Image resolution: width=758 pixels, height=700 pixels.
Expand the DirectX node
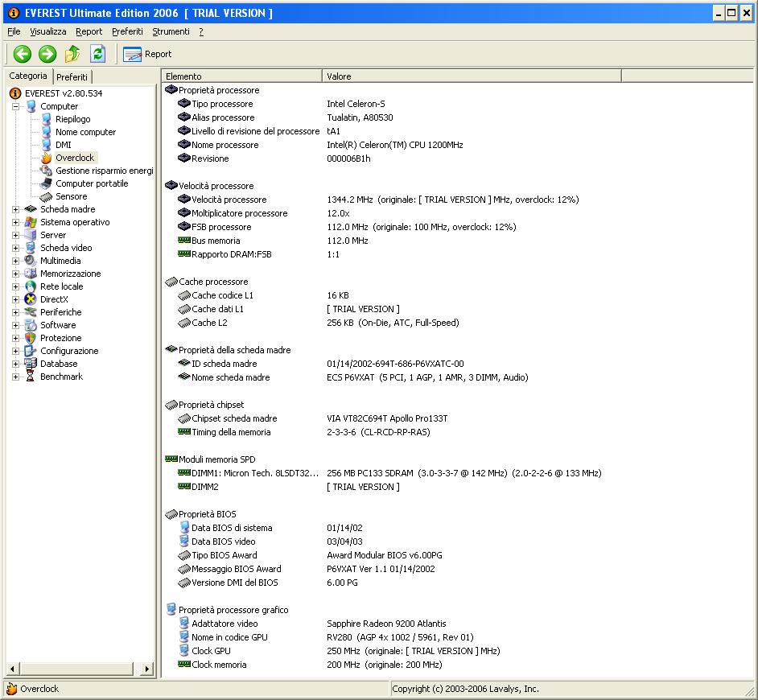pos(15,300)
